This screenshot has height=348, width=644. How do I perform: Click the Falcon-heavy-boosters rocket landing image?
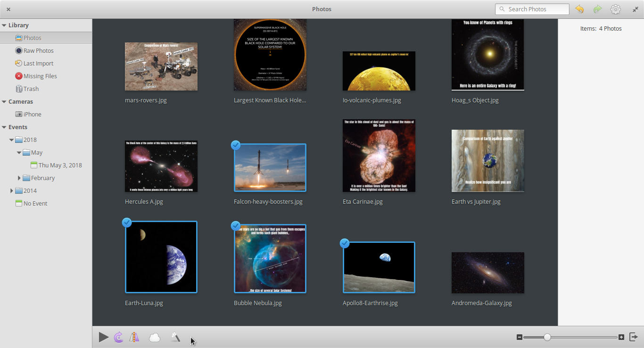coord(270,167)
